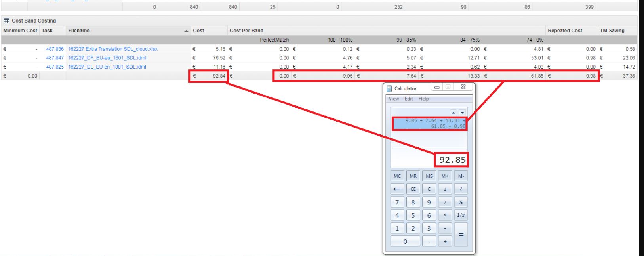The height and width of the screenshot is (256, 644).
Task: Click the 74 - 0% band subheader
Action: coord(535,40)
